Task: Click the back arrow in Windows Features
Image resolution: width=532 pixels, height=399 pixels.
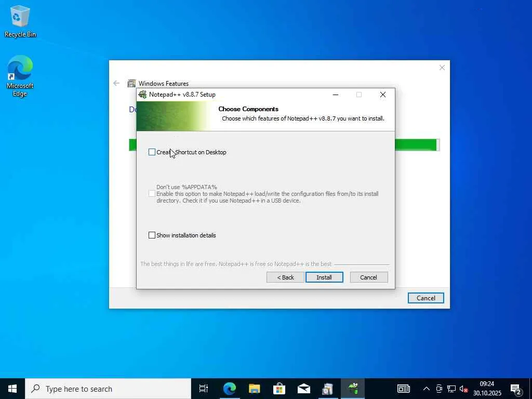Action: coord(116,83)
